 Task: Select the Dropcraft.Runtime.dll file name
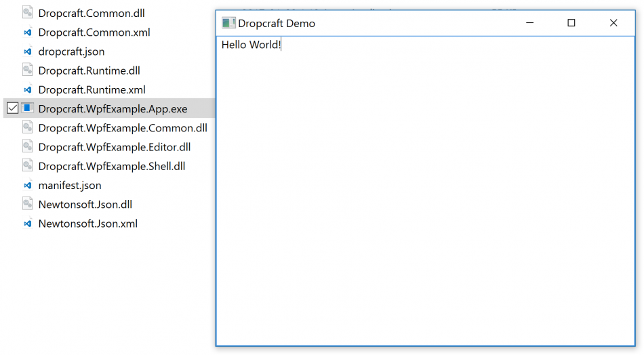[89, 70]
